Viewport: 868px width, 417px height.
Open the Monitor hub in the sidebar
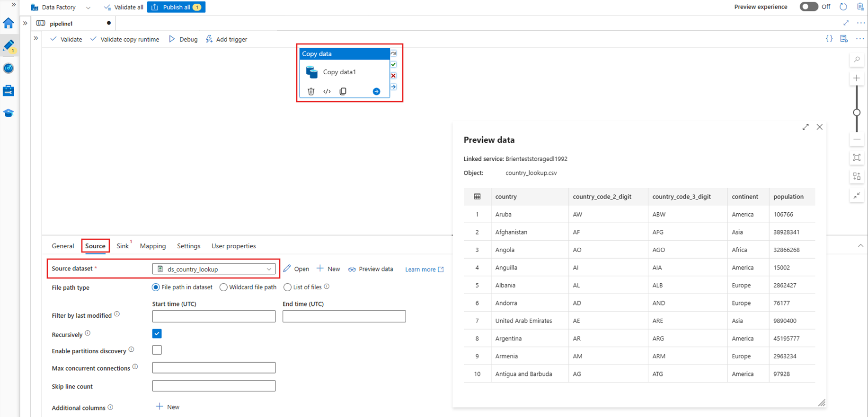click(9, 68)
